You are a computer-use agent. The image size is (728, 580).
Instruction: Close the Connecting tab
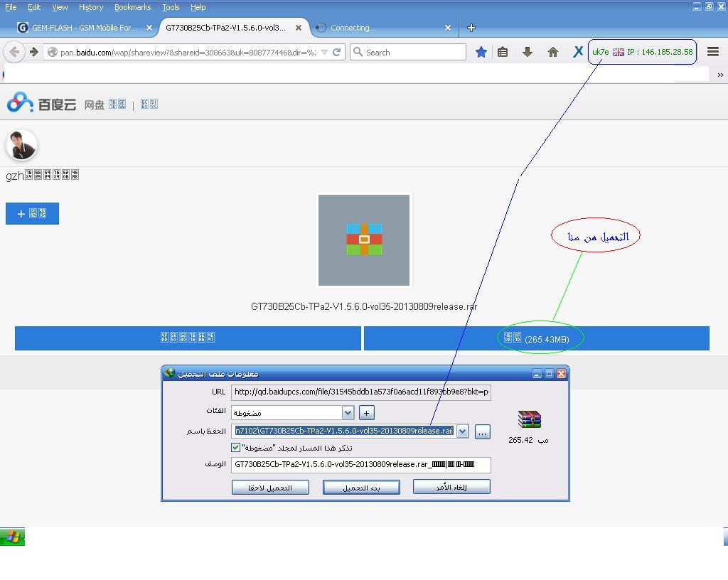pyautogui.click(x=448, y=28)
